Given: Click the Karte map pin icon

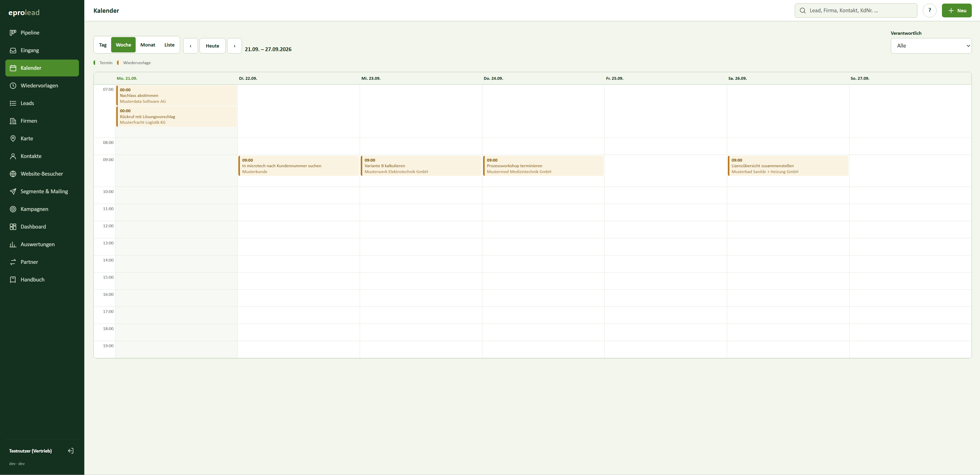Looking at the screenshot, I should tap(13, 139).
